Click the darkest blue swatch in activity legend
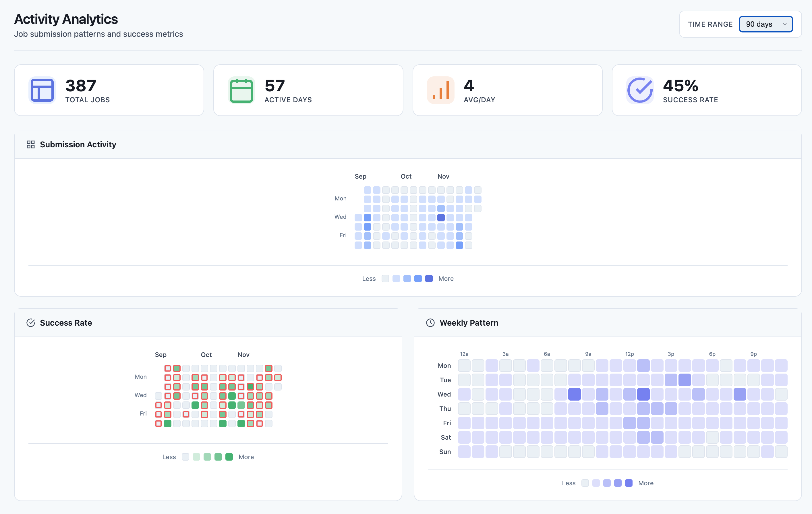Viewport: 812px width, 514px height. [x=429, y=279]
